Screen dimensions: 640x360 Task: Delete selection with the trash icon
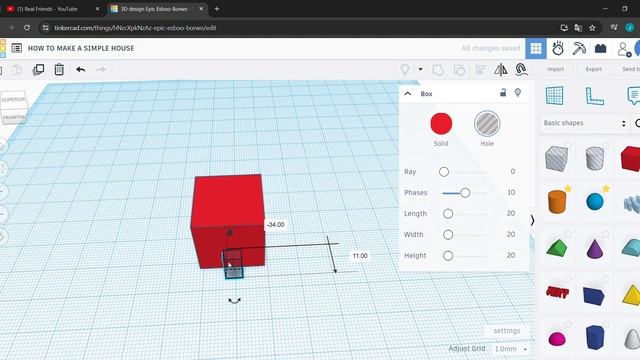(x=59, y=69)
